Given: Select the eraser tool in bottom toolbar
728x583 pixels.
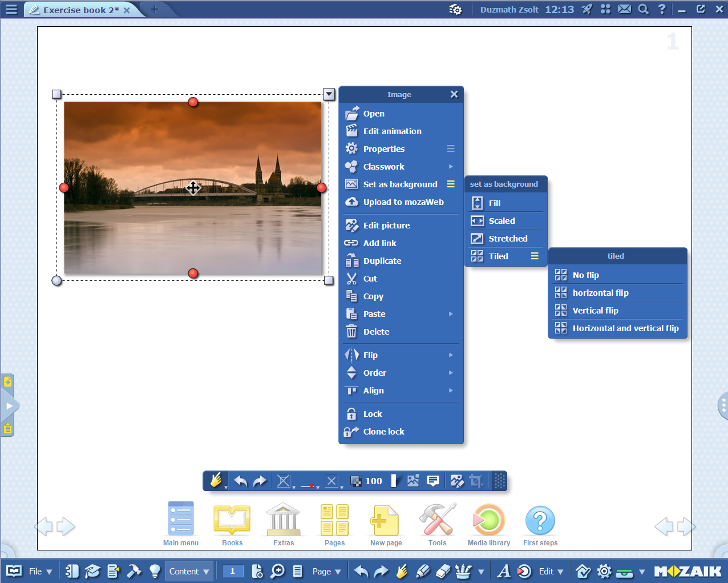Looking at the screenshot, I should click(443, 571).
